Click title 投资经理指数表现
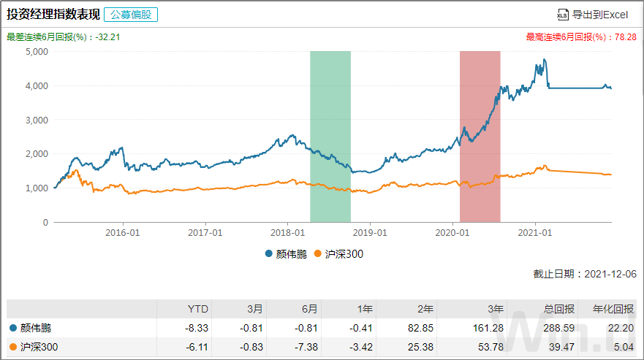 coord(53,15)
